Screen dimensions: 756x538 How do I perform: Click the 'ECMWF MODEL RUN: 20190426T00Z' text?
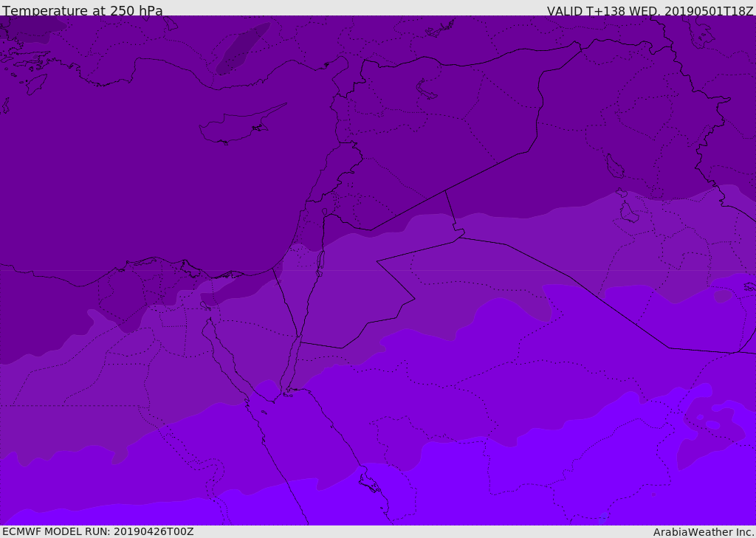click(98, 531)
